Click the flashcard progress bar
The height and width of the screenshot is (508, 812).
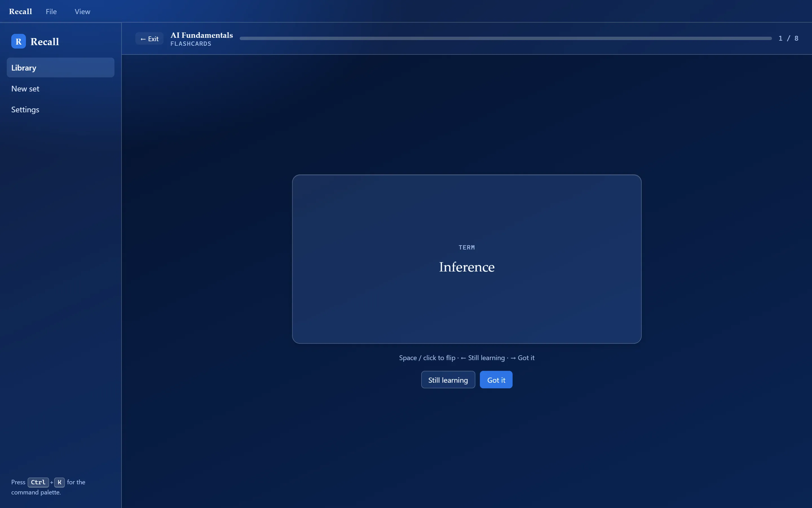coord(506,38)
